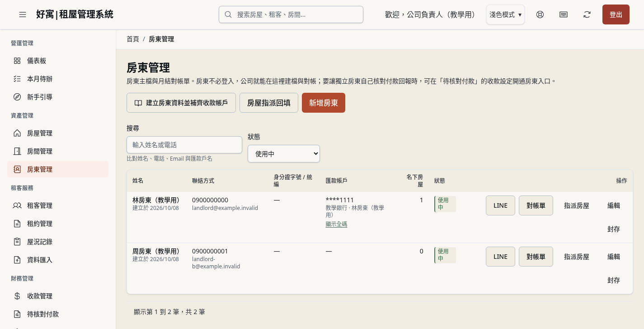Click 首頁 breadcrumb link
The image size is (644, 329).
point(133,39)
